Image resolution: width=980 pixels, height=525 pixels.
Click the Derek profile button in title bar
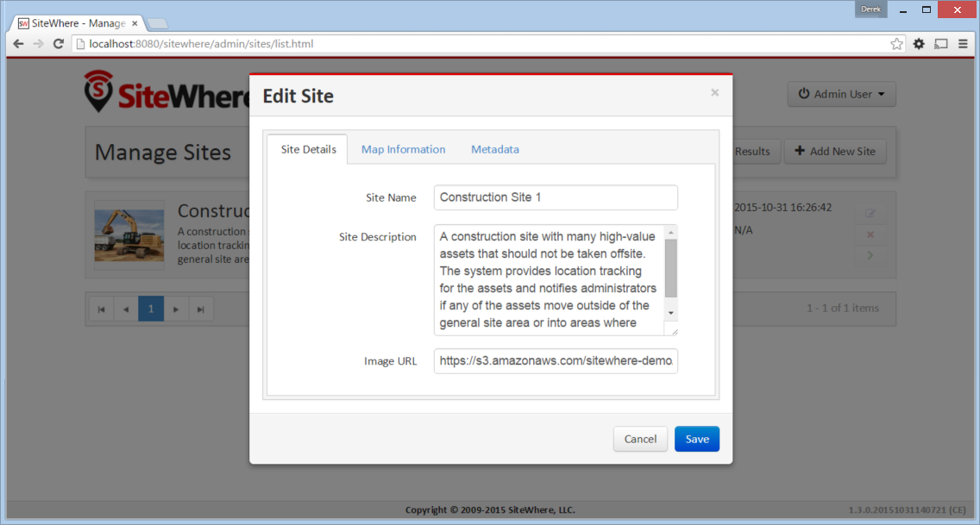(x=870, y=9)
